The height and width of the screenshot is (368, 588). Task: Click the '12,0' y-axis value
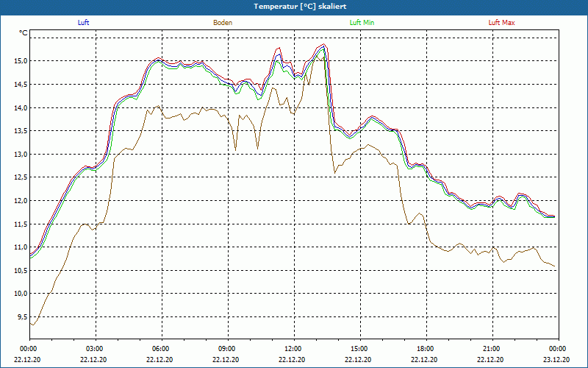pyautogui.click(x=21, y=200)
